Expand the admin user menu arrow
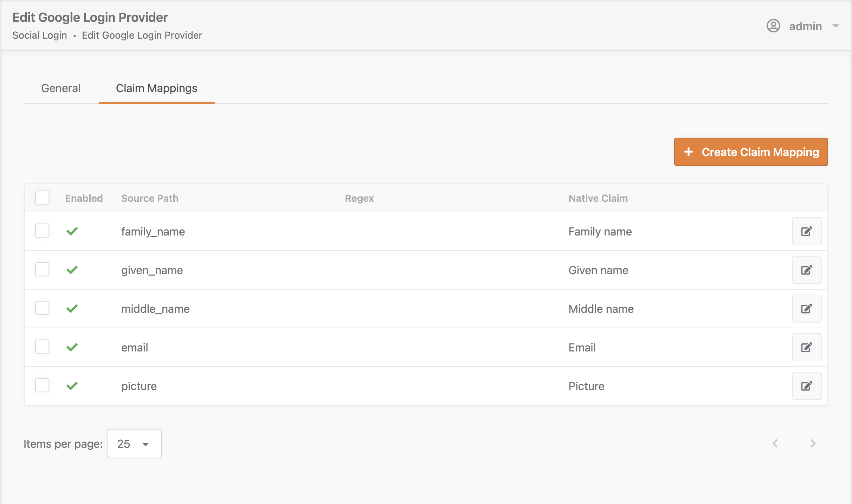852x504 pixels. 836,26
